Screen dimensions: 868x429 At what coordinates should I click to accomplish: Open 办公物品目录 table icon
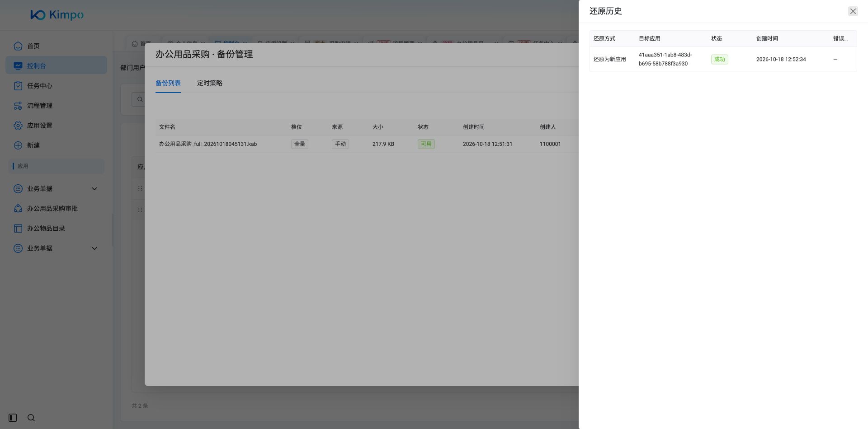pos(18,228)
